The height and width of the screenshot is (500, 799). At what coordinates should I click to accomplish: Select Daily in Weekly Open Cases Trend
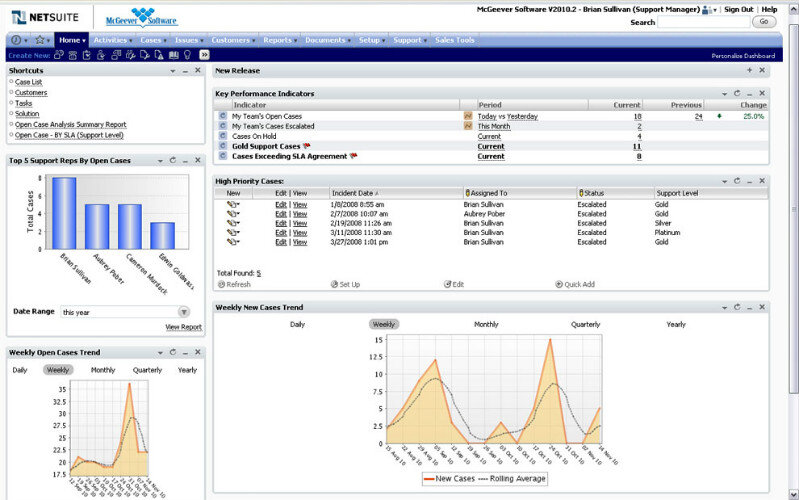click(x=20, y=370)
